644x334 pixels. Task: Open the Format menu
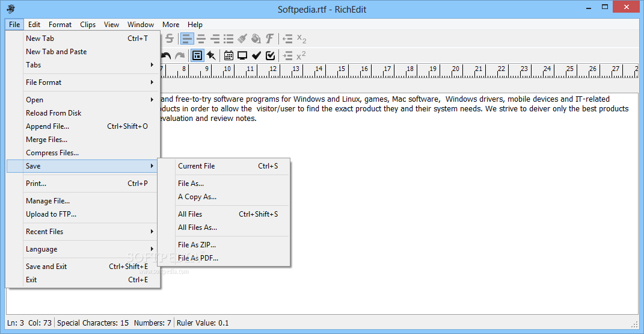60,25
